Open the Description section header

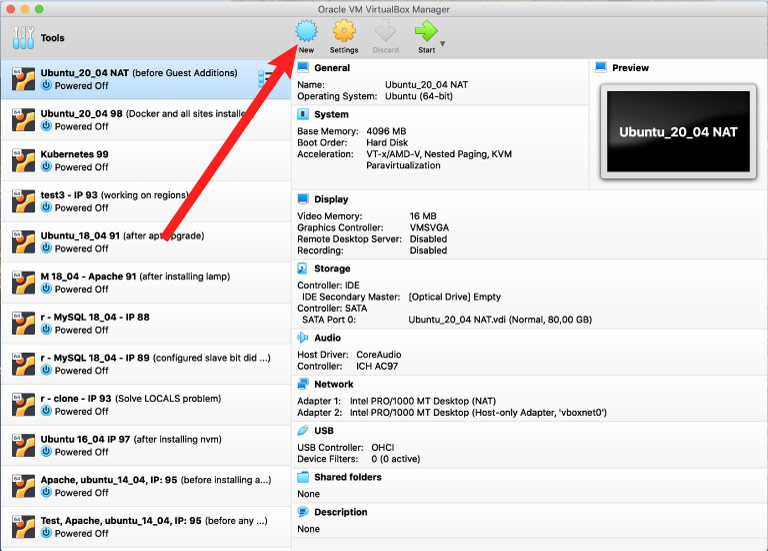tap(340, 512)
